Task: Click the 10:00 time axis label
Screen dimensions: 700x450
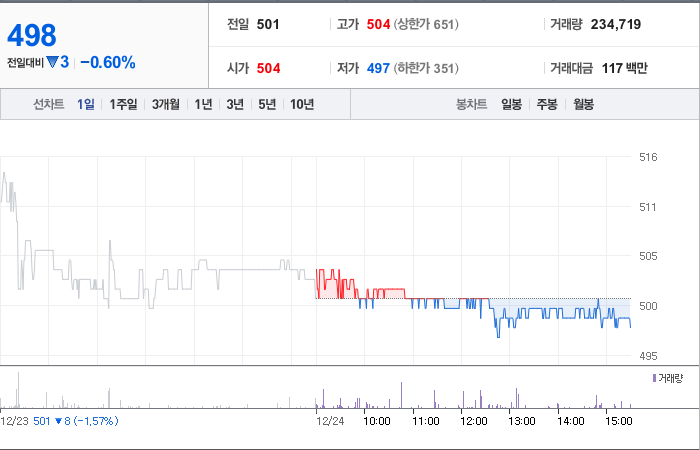Action: (377, 421)
